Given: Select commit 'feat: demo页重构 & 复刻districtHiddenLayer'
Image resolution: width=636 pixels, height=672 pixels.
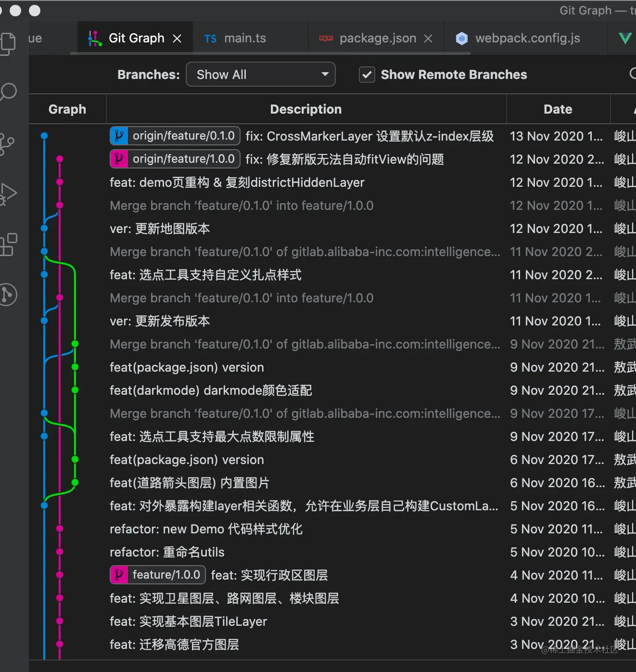Looking at the screenshot, I should (237, 182).
